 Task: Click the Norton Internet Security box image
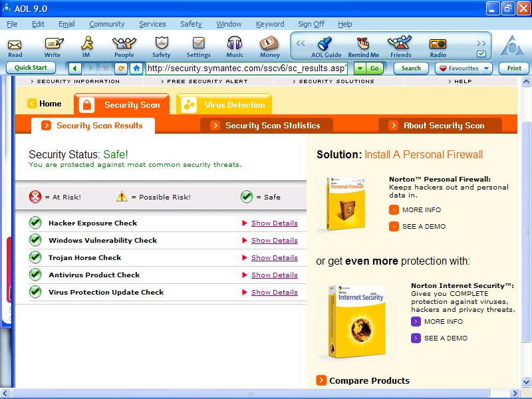click(357, 321)
